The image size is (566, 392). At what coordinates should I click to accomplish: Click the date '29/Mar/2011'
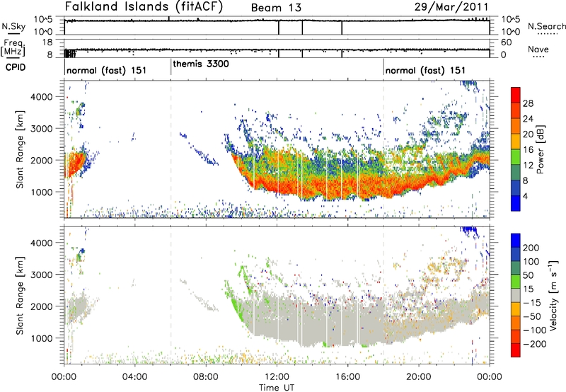point(451,7)
